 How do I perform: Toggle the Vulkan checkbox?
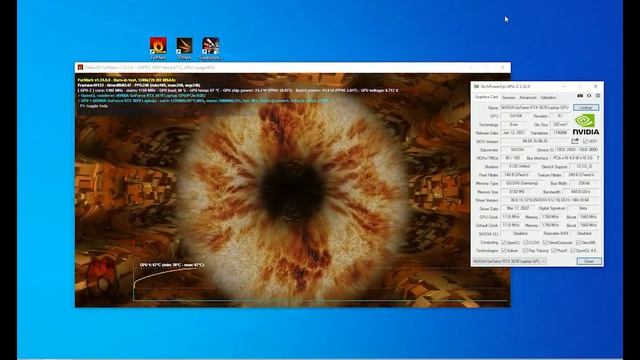point(503,251)
